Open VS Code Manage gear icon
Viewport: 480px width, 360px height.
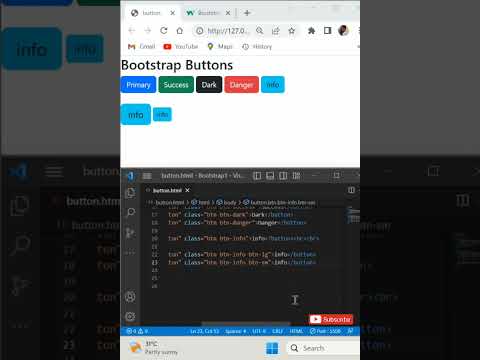130,316
